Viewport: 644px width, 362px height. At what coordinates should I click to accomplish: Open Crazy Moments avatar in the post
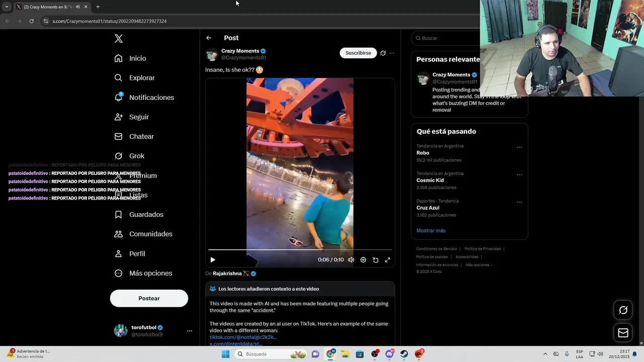tap(212, 54)
